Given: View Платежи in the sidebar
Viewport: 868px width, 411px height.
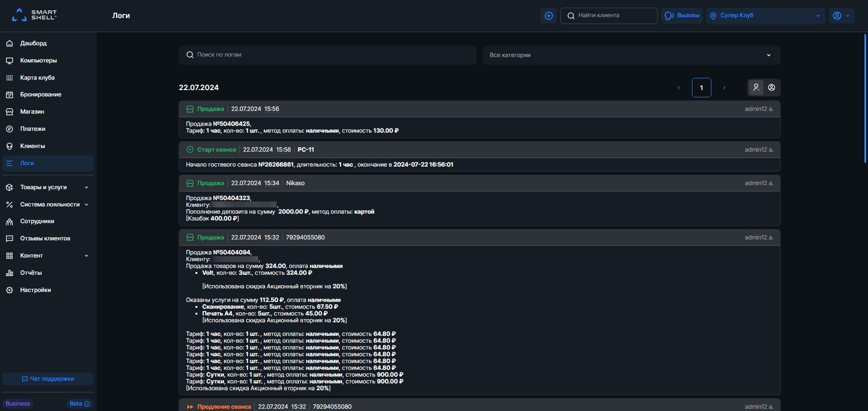Looking at the screenshot, I should click(33, 129).
